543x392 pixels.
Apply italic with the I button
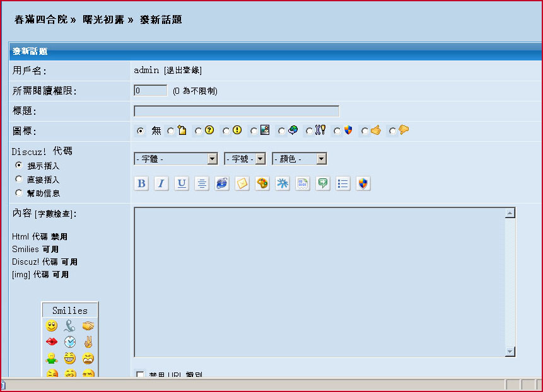[161, 183]
